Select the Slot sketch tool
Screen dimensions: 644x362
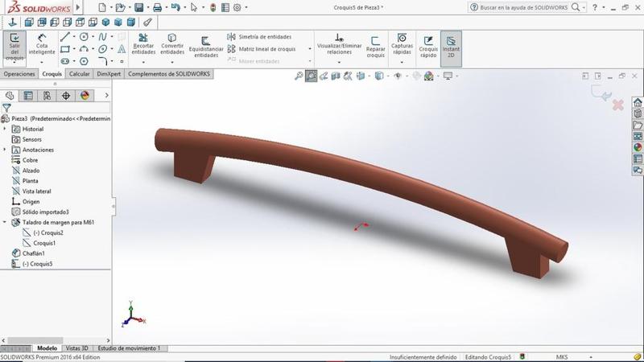pos(65,62)
